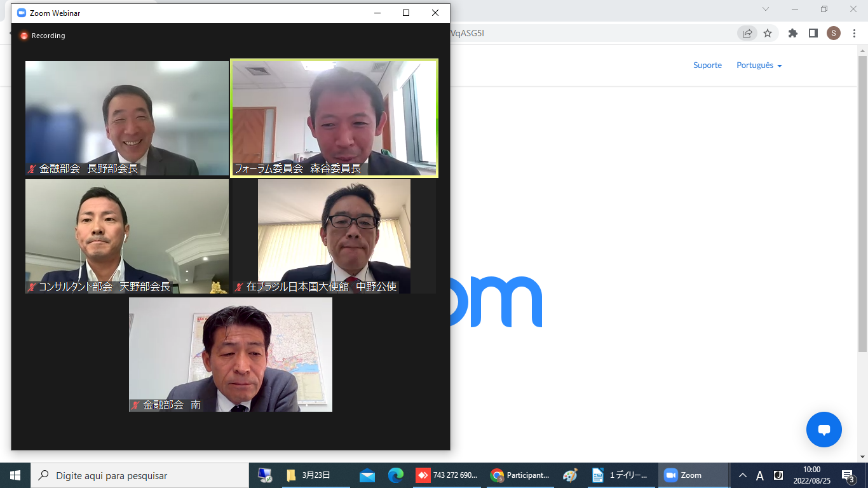The width and height of the screenshot is (868, 488).
Task: Click the Recording indicator in Zoom Webinar
Action: [43, 36]
